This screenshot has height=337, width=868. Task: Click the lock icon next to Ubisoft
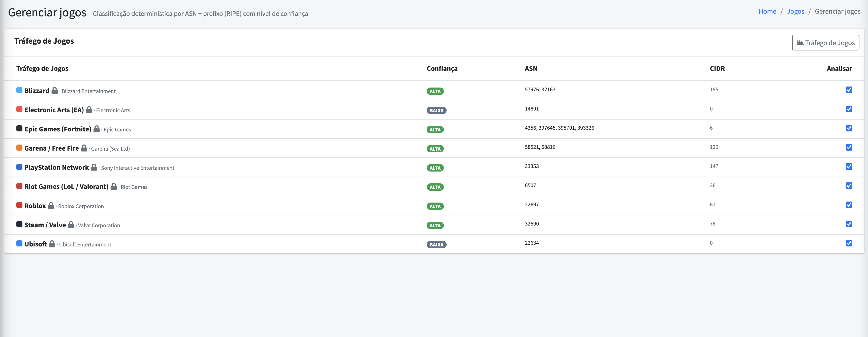tap(52, 244)
